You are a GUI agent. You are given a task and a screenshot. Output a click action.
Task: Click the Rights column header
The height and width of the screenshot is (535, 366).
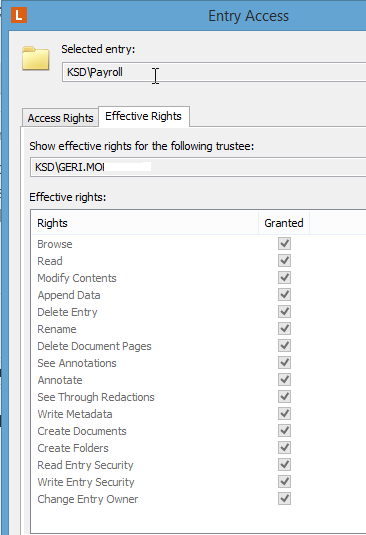click(145, 223)
